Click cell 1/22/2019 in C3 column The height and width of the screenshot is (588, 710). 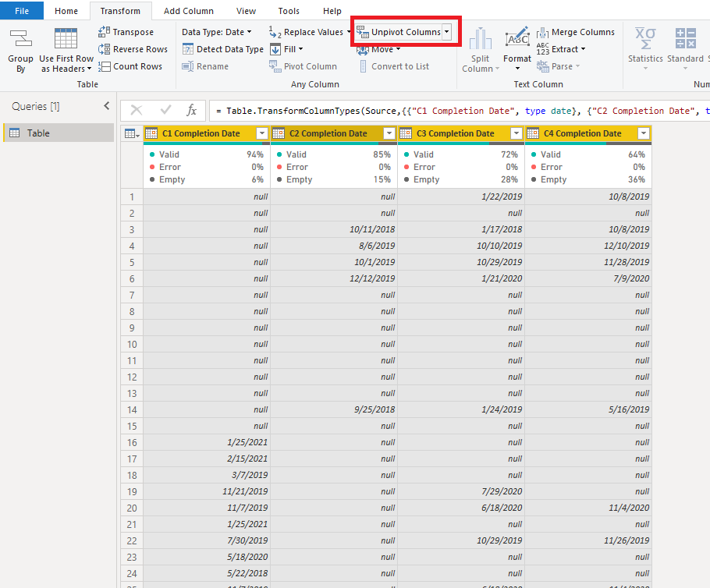(x=461, y=197)
